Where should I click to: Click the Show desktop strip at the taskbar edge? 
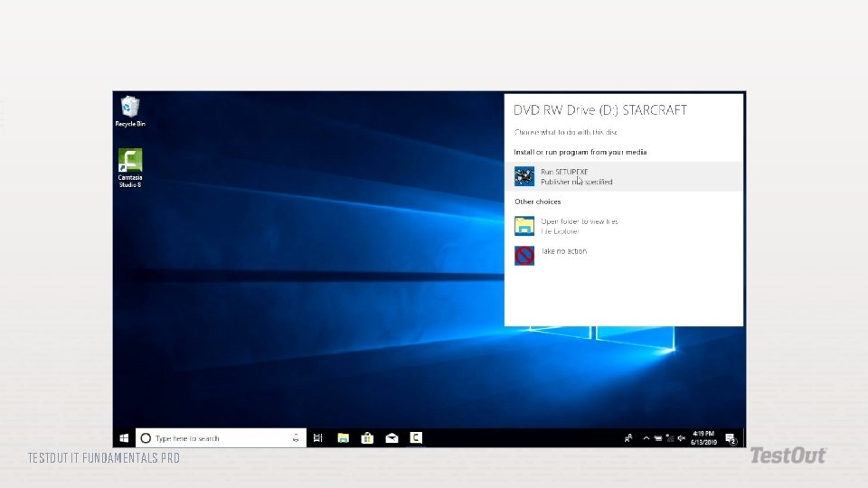tap(744, 438)
